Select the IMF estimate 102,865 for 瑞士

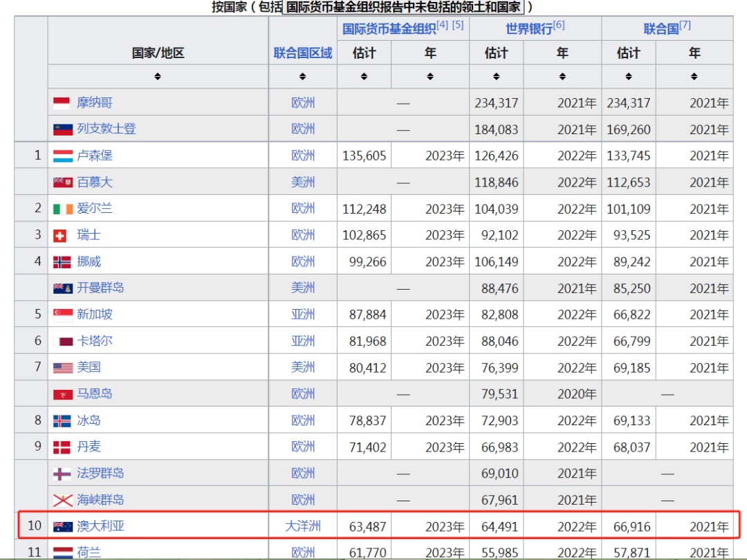[x=365, y=236]
